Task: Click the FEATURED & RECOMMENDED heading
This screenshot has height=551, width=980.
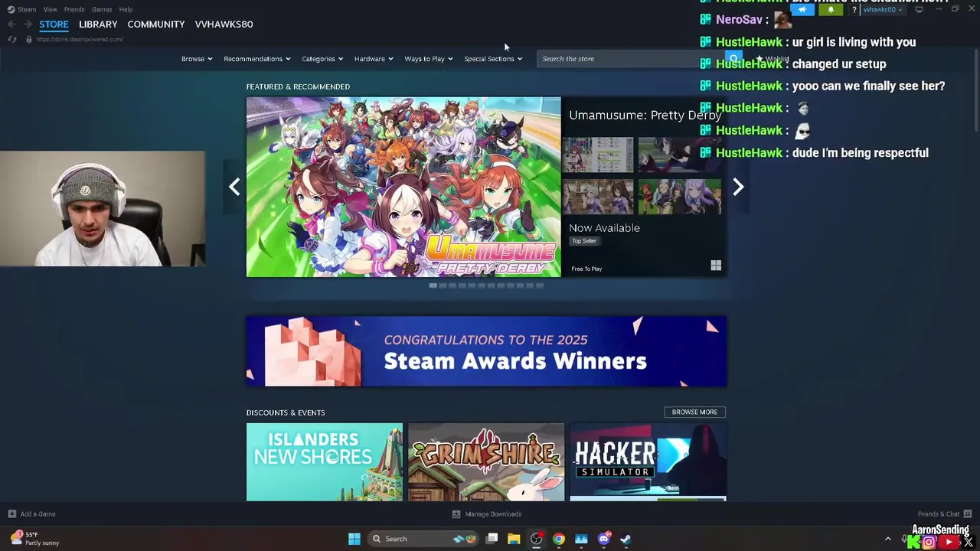Action: pos(298,86)
